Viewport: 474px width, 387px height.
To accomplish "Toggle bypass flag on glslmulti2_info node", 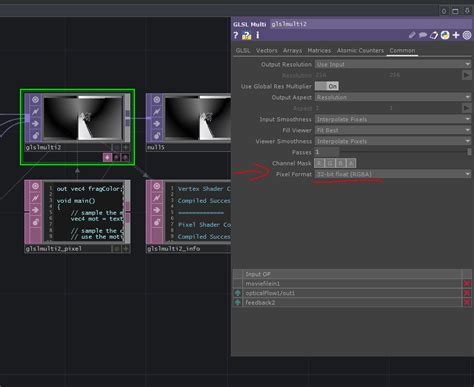I will (x=157, y=198).
